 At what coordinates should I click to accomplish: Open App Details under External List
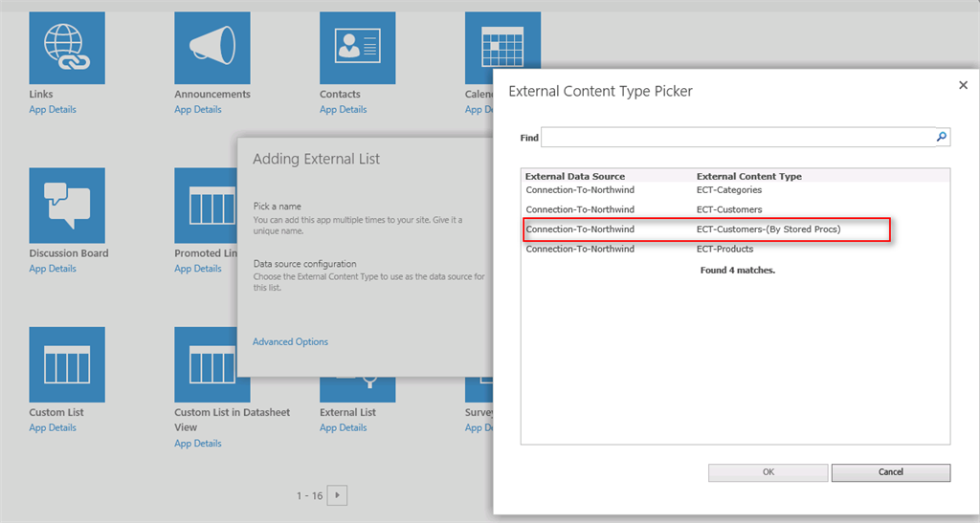tap(344, 428)
